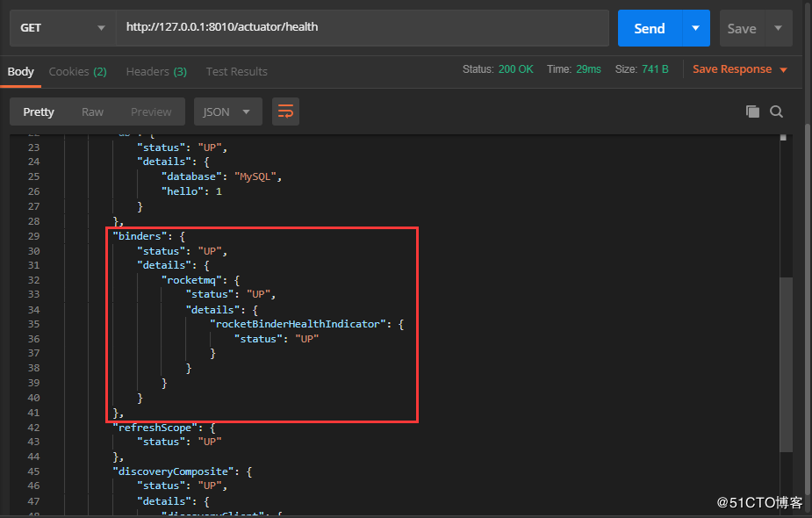This screenshot has height=518, width=812.
Task: Click line number 29 in gutter
Action: pos(33,236)
